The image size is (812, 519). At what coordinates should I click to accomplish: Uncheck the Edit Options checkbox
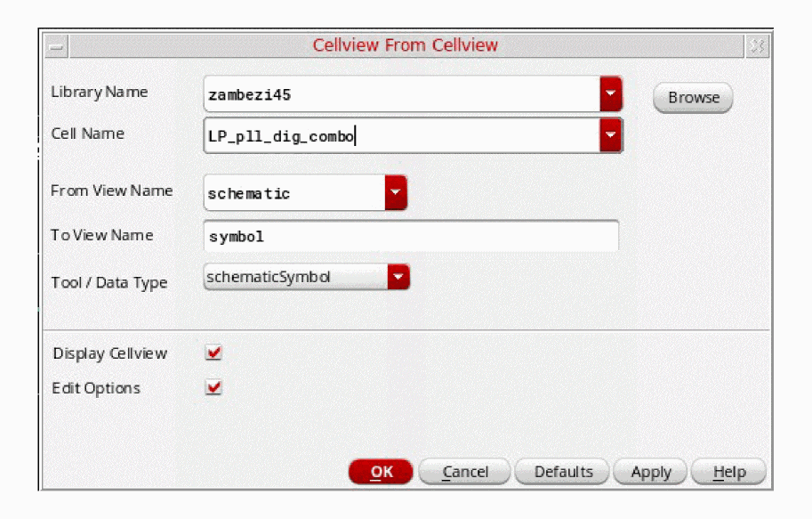pyautogui.click(x=213, y=388)
